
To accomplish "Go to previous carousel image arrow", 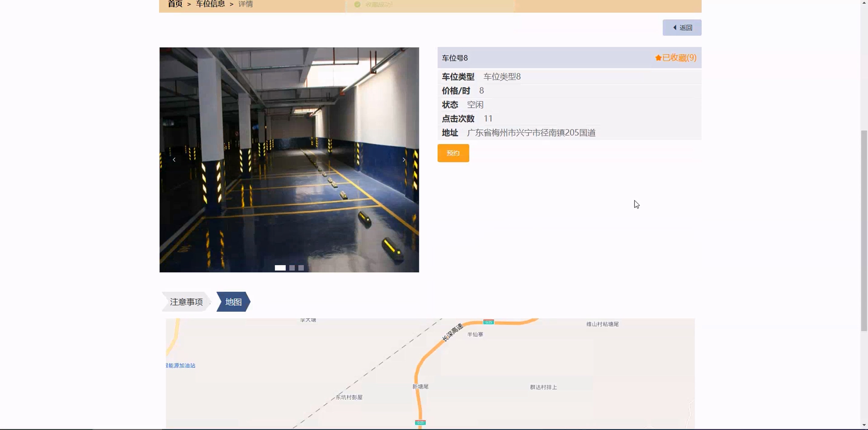I will (174, 160).
